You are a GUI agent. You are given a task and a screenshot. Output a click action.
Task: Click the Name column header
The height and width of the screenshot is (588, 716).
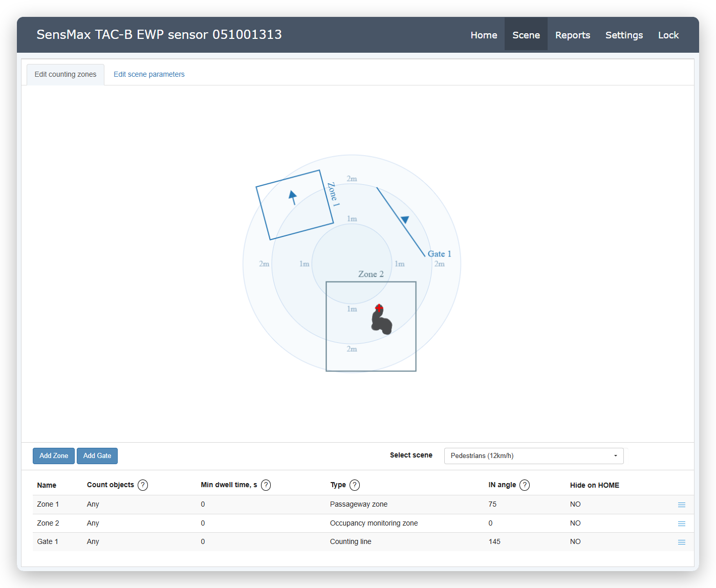[x=47, y=485]
